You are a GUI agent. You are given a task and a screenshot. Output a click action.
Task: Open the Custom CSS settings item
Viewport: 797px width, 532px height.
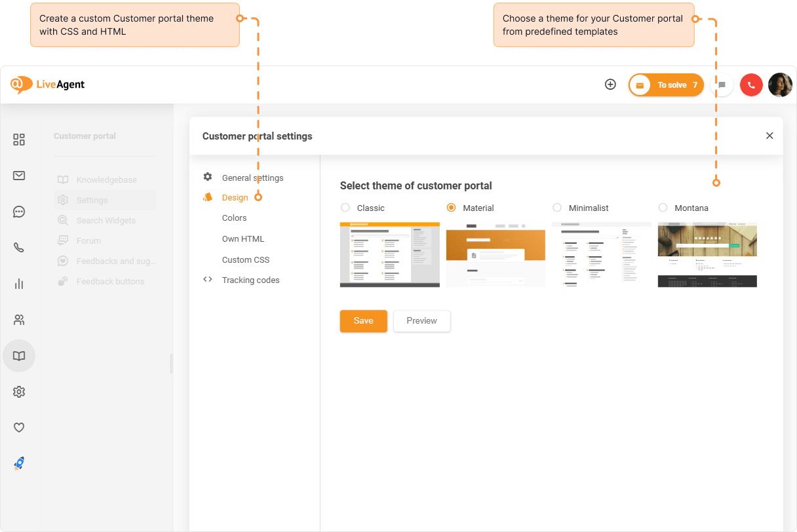click(x=246, y=260)
